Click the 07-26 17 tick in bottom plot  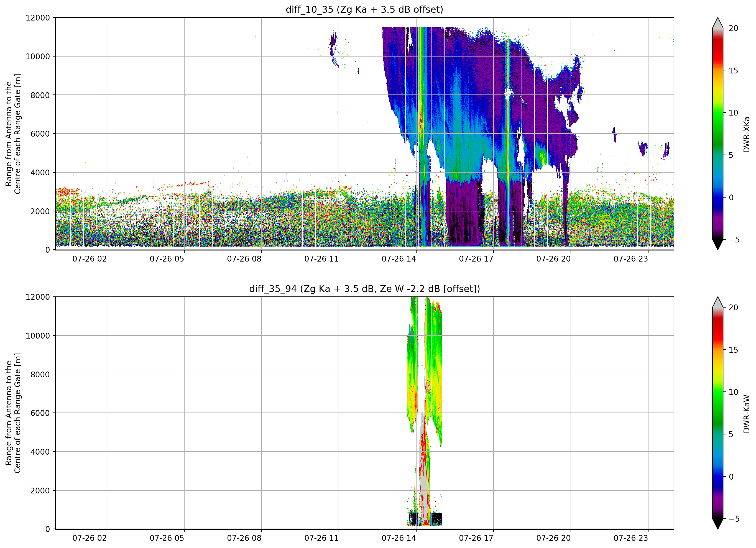476,538
